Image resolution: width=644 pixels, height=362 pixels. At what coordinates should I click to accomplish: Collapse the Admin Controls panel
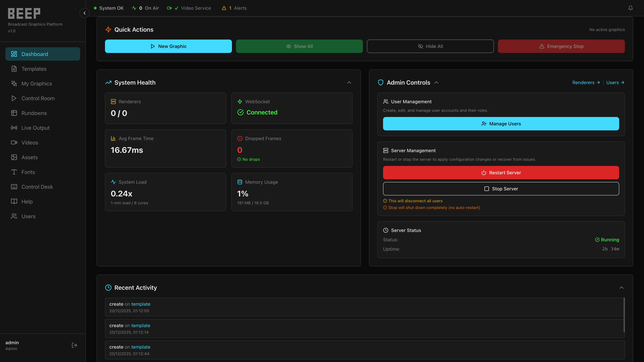pyautogui.click(x=436, y=82)
